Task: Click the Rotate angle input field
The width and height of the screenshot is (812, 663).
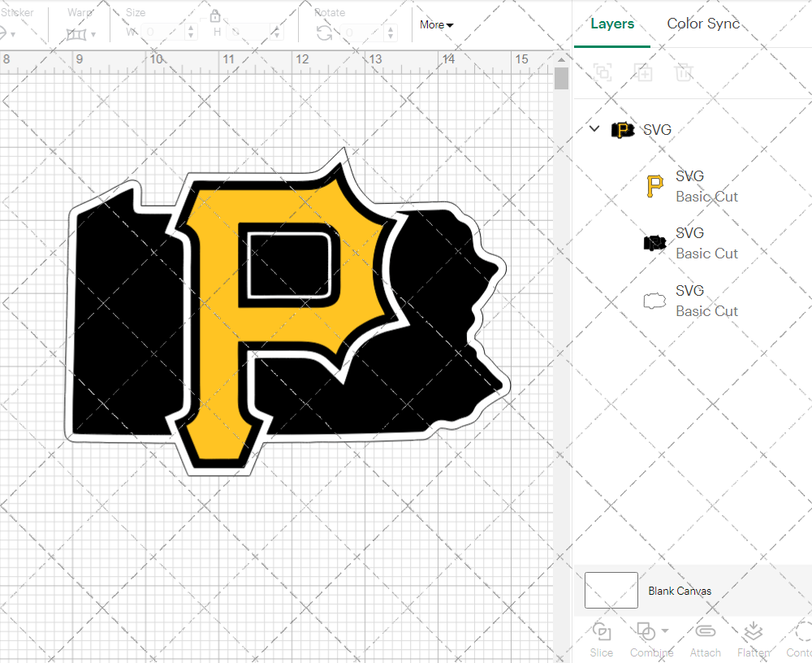Action: (363, 32)
